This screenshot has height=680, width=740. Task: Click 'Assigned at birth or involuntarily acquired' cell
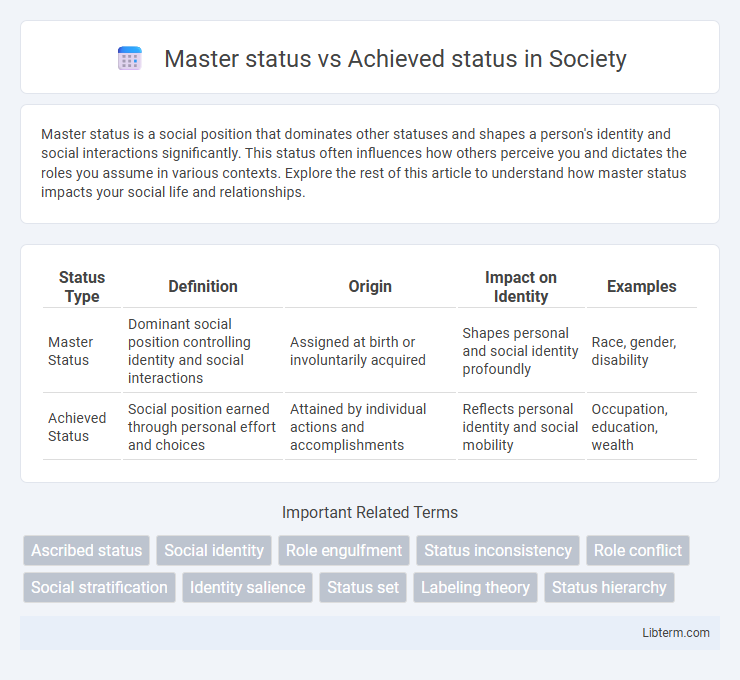(370, 351)
